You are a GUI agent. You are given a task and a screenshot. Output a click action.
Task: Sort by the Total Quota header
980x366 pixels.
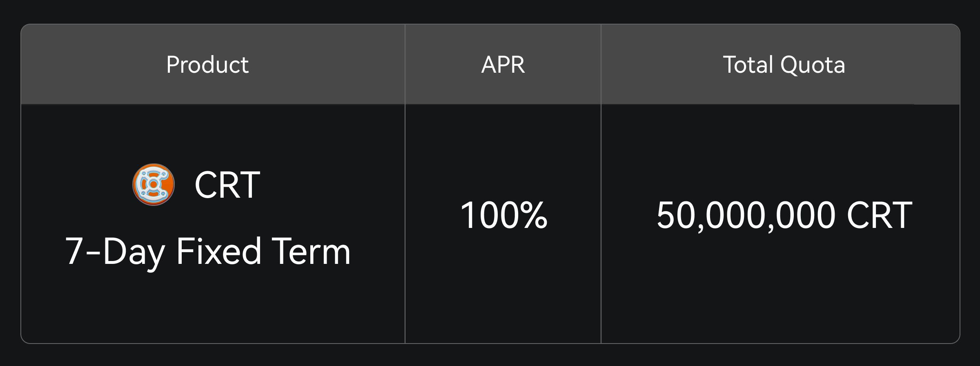coord(784,65)
